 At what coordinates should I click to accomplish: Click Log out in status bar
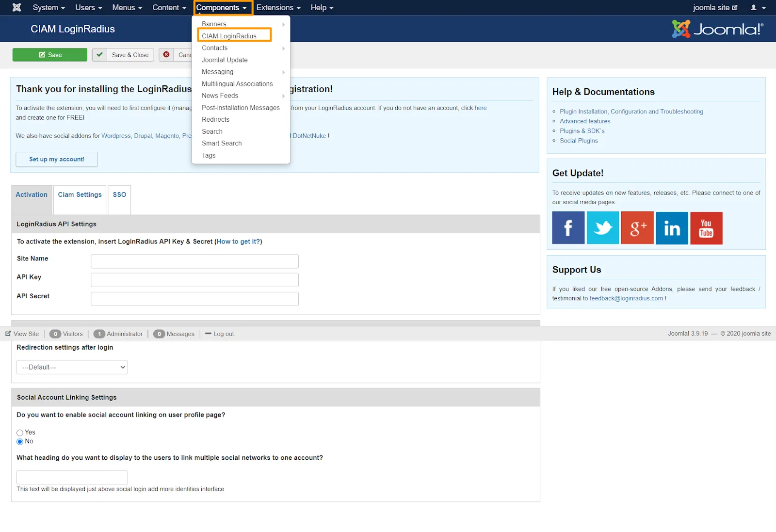point(219,334)
